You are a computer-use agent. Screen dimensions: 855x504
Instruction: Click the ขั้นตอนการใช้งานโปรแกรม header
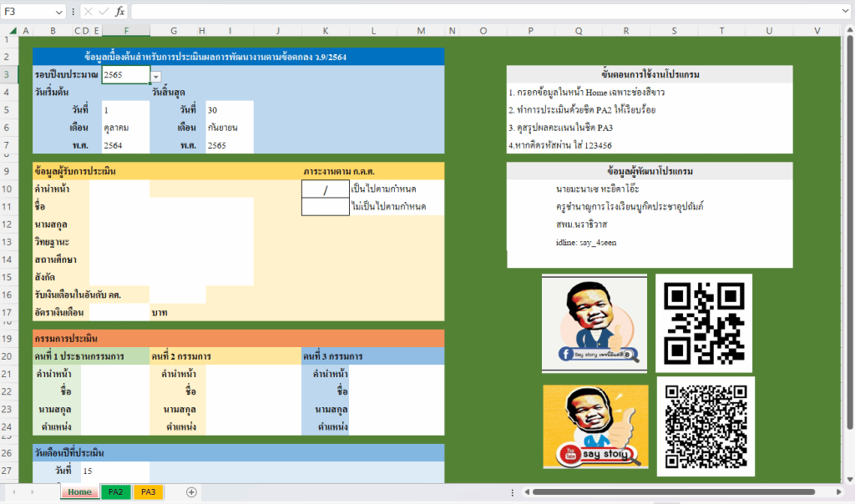(650, 74)
